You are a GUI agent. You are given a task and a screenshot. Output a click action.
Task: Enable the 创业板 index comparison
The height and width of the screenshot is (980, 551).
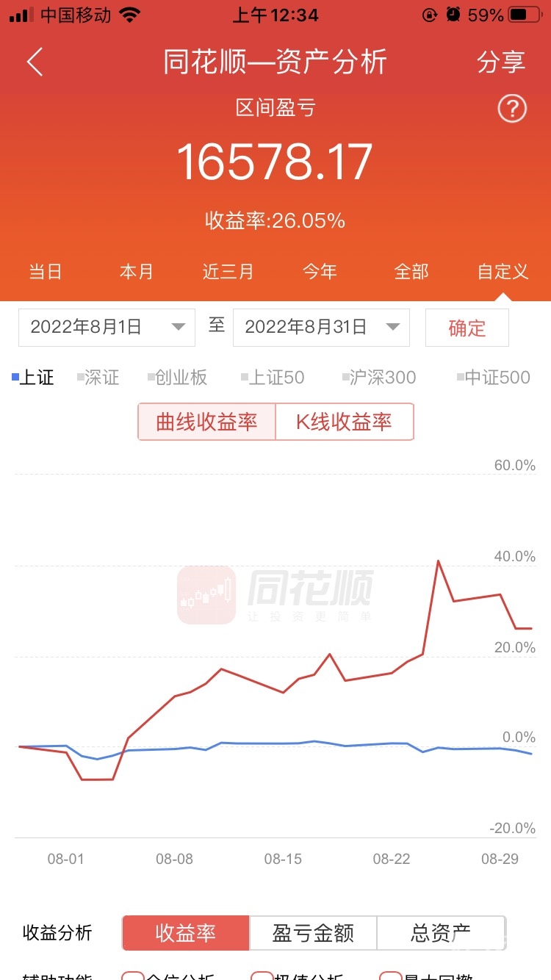click(x=178, y=378)
